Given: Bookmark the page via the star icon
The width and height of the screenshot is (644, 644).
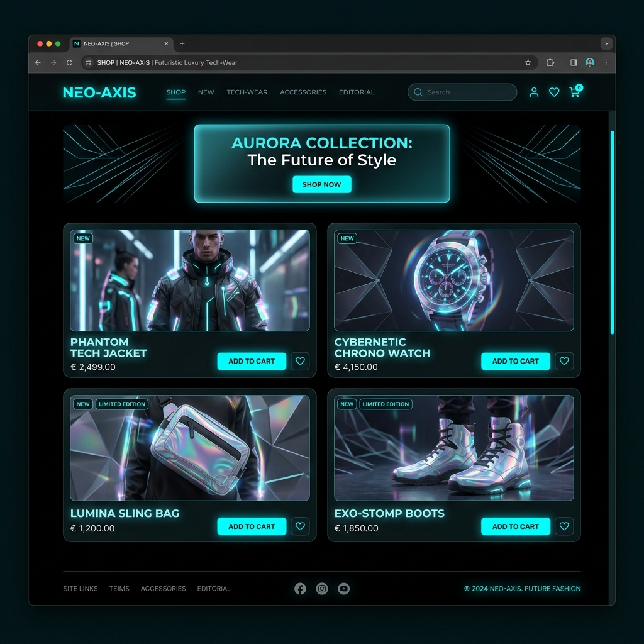Looking at the screenshot, I should [528, 62].
